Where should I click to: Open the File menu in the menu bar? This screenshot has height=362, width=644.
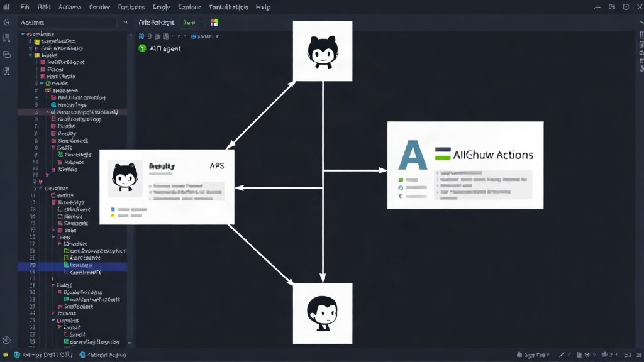point(25,7)
